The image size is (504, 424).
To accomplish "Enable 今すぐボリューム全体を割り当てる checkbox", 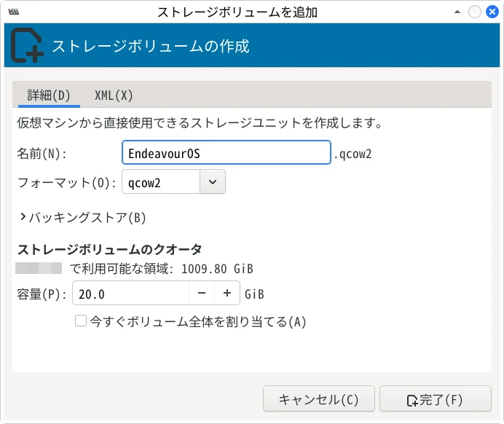I will tap(81, 321).
